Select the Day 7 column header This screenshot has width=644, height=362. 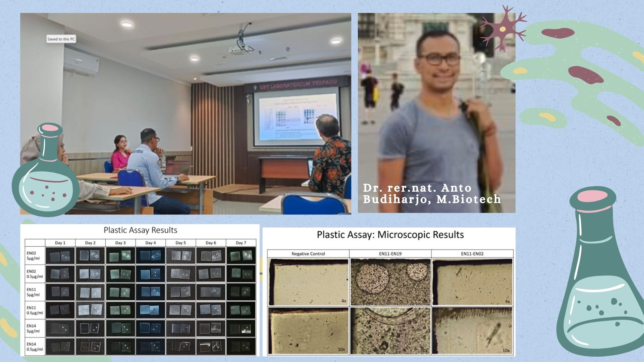(241, 243)
